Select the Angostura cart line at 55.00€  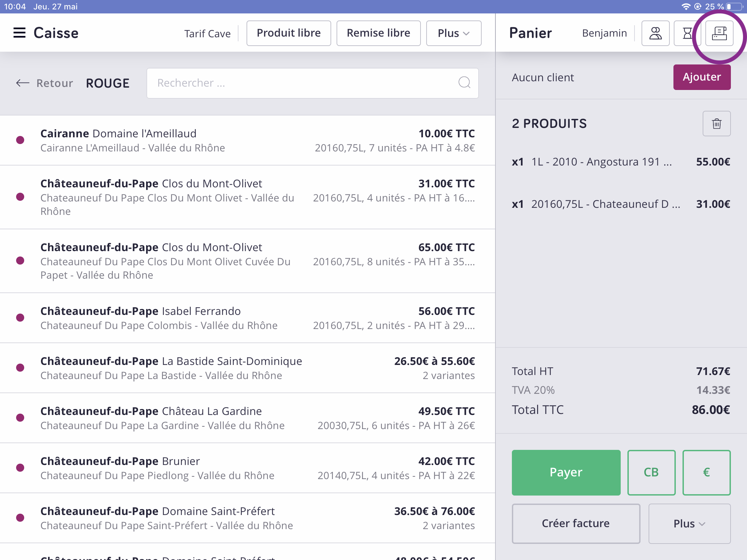pyautogui.click(x=621, y=162)
